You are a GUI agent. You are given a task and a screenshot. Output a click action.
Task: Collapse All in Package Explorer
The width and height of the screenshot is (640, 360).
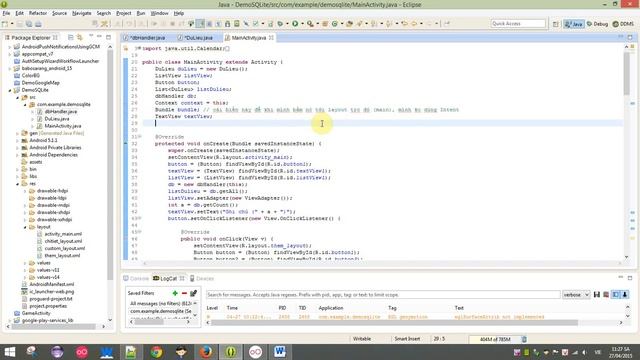(x=70, y=38)
